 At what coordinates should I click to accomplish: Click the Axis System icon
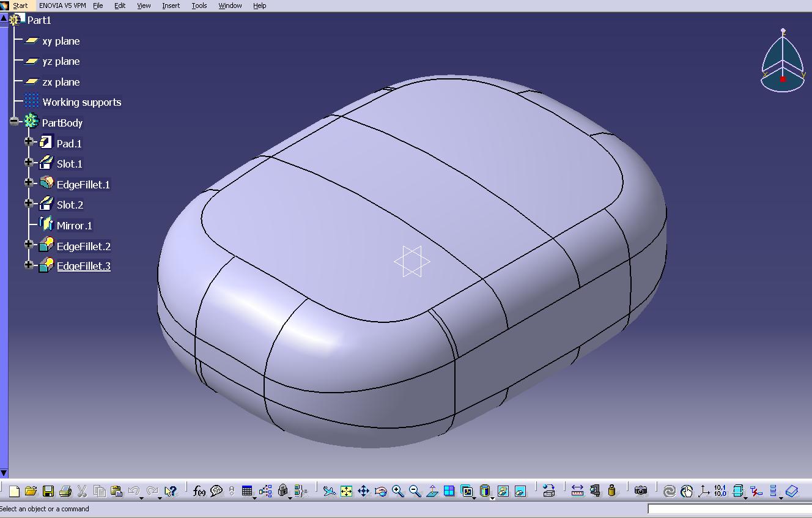(x=704, y=491)
